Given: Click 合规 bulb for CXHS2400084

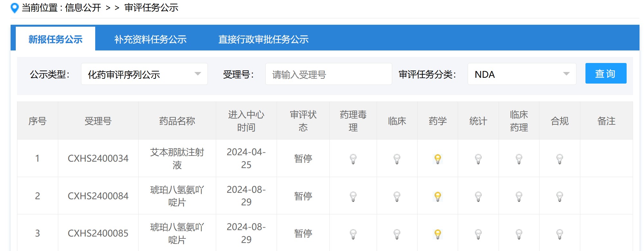Looking at the screenshot, I should [560, 196].
